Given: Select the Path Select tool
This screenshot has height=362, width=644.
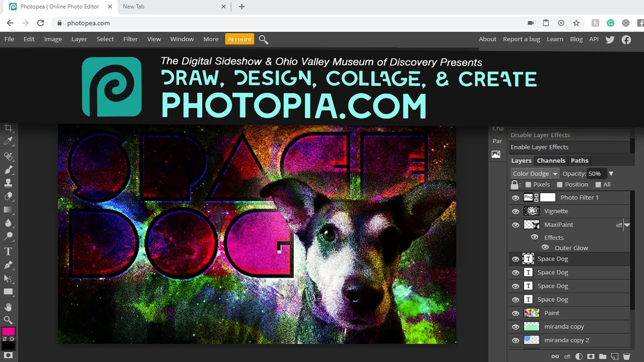Looking at the screenshot, I should pos(8,278).
